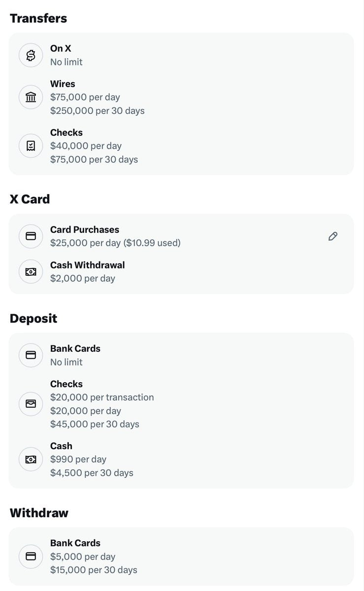
Task: Click the envelope check icon under Deposit
Action: (x=31, y=404)
